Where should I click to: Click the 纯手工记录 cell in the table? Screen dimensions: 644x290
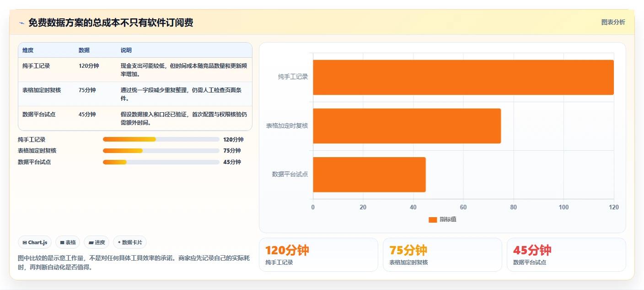[x=36, y=66]
